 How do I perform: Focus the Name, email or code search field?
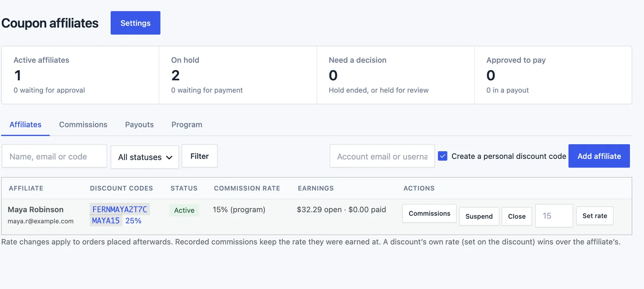(x=54, y=156)
